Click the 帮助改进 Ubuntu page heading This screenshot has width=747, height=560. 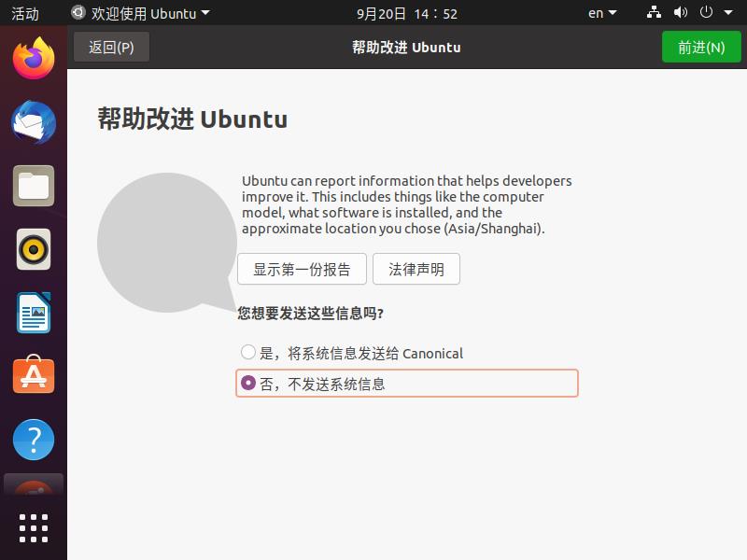point(192,119)
